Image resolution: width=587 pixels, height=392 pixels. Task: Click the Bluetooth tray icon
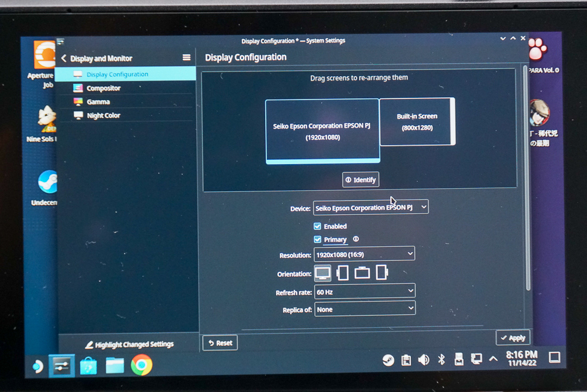442,360
